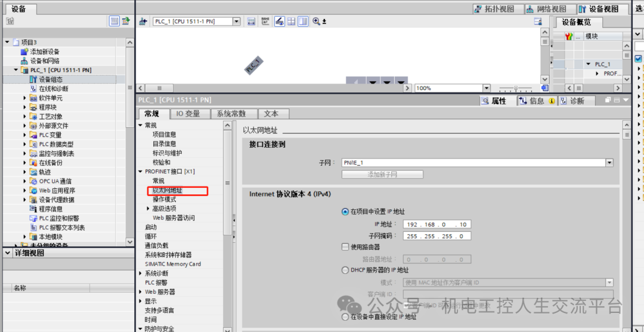Click the properties navigation vertical scrollbar thumb
The image size is (644, 332).
coord(227,182)
